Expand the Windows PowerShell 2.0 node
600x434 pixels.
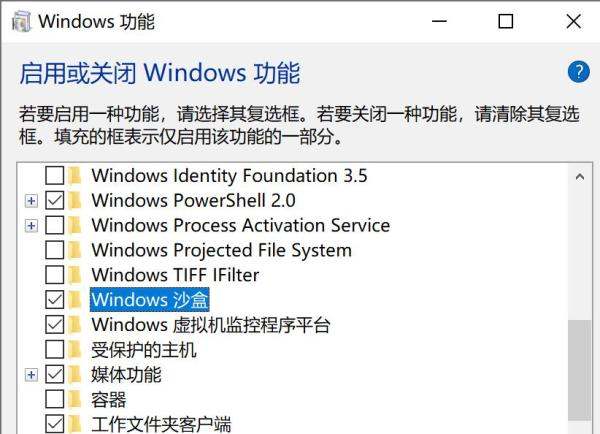tap(32, 200)
